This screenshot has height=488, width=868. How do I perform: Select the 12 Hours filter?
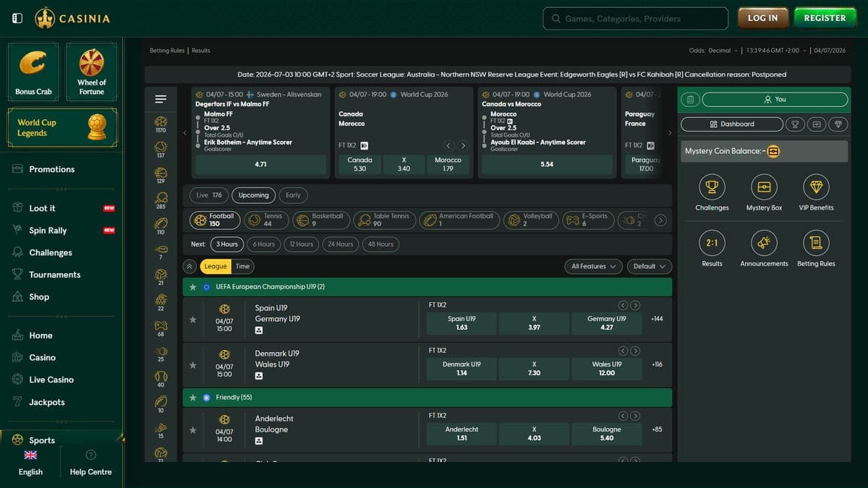pyautogui.click(x=301, y=244)
